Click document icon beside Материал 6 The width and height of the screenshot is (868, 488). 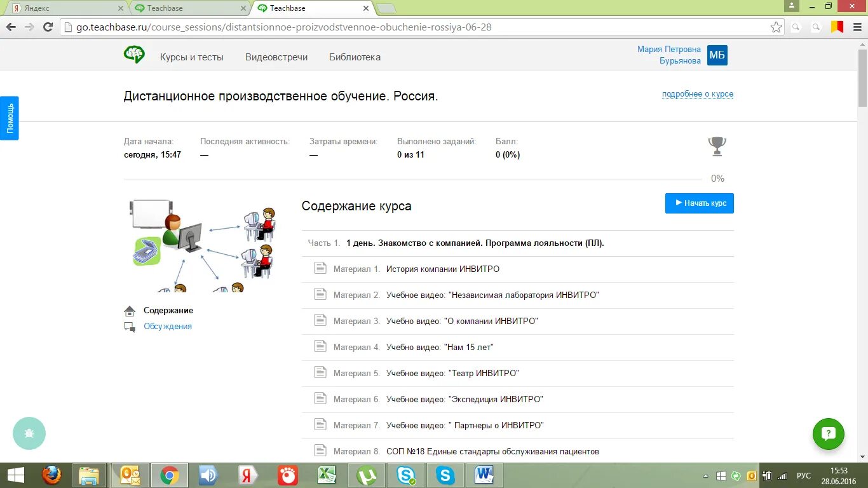tap(320, 398)
